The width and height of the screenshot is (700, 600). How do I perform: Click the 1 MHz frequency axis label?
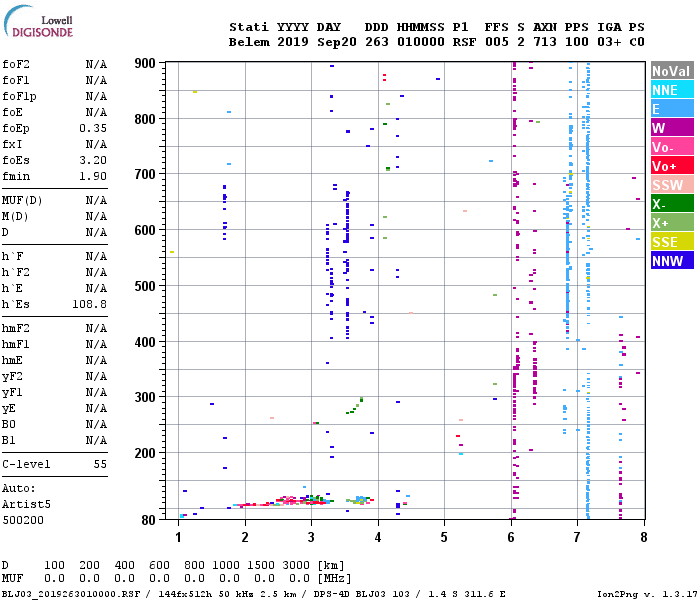[179, 537]
